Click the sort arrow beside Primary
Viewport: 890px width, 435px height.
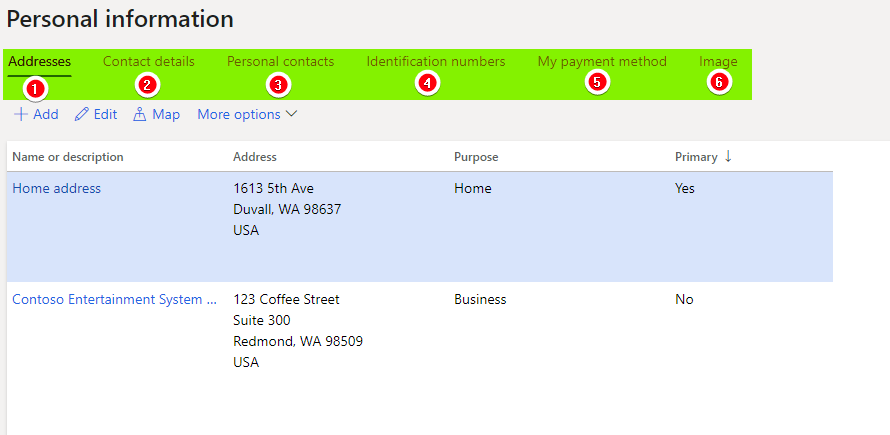point(728,157)
